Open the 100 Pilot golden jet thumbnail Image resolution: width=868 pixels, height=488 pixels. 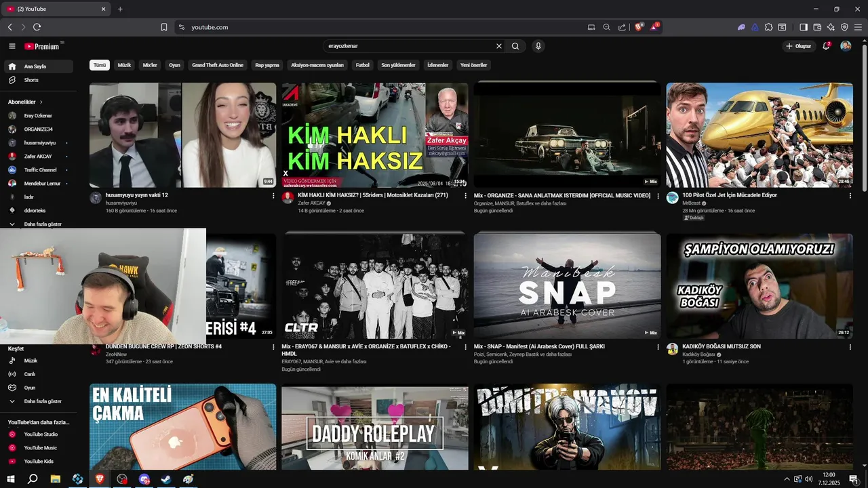[759, 135]
